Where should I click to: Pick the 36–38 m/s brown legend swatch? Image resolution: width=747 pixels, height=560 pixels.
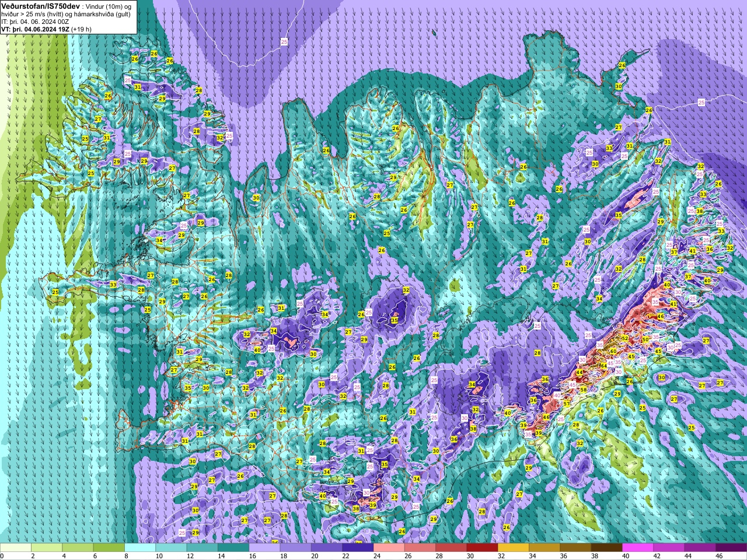click(576, 548)
